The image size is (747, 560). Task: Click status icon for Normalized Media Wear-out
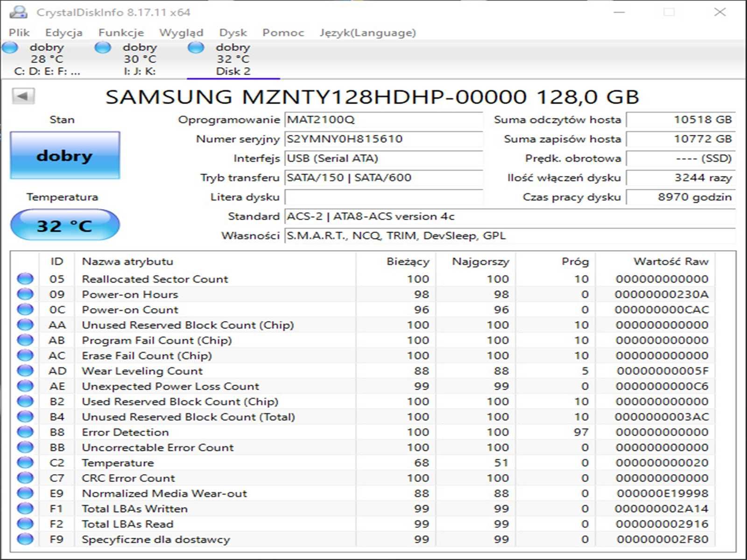(25, 493)
